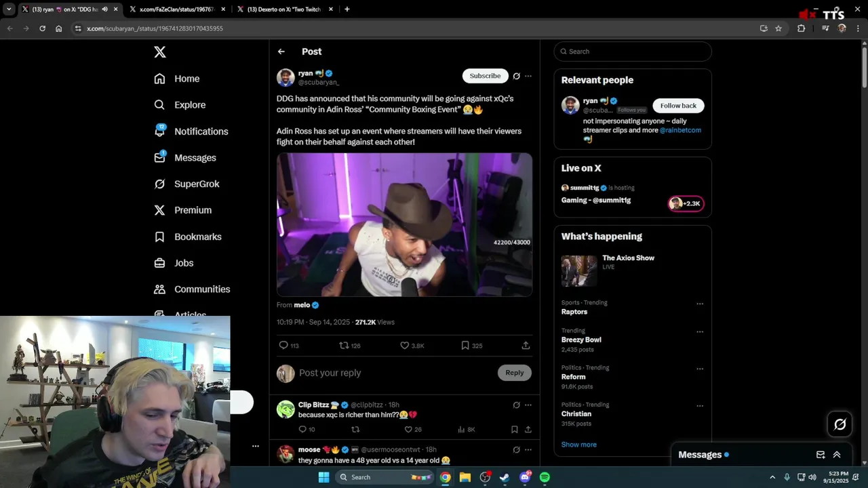Open Windows Start menu
Screen dimensions: 868x488
point(324,477)
